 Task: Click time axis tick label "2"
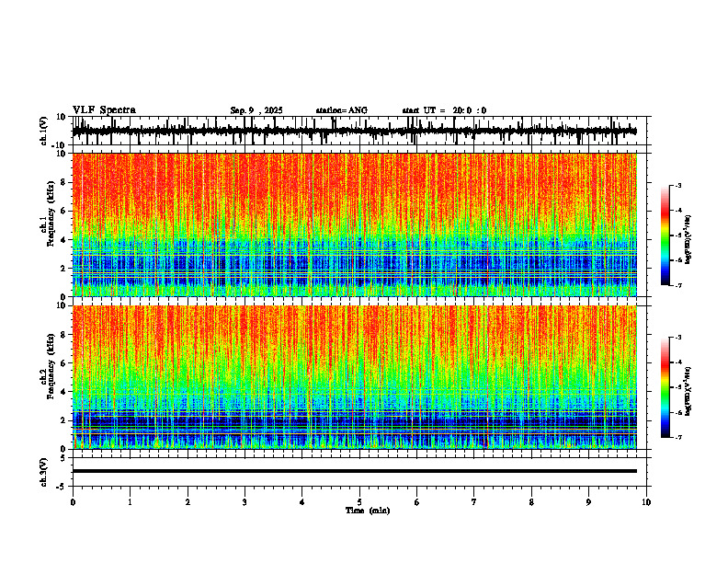click(x=188, y=502)
